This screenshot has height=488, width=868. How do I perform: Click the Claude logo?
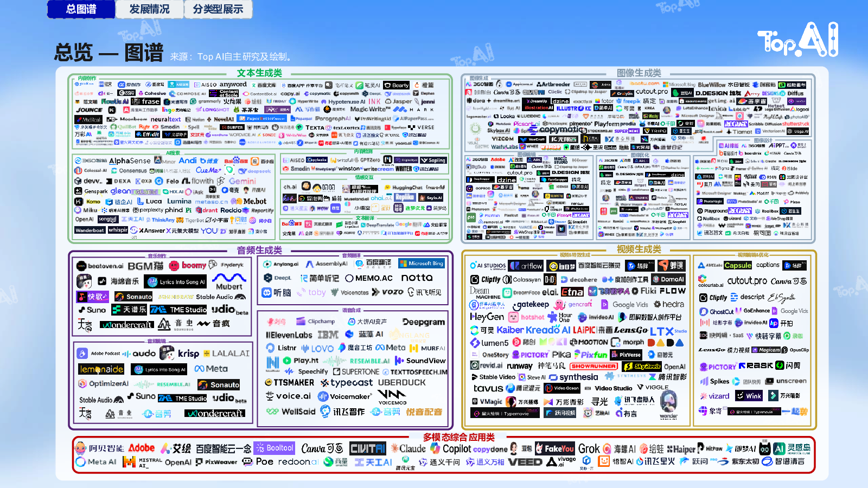point(408,448)
